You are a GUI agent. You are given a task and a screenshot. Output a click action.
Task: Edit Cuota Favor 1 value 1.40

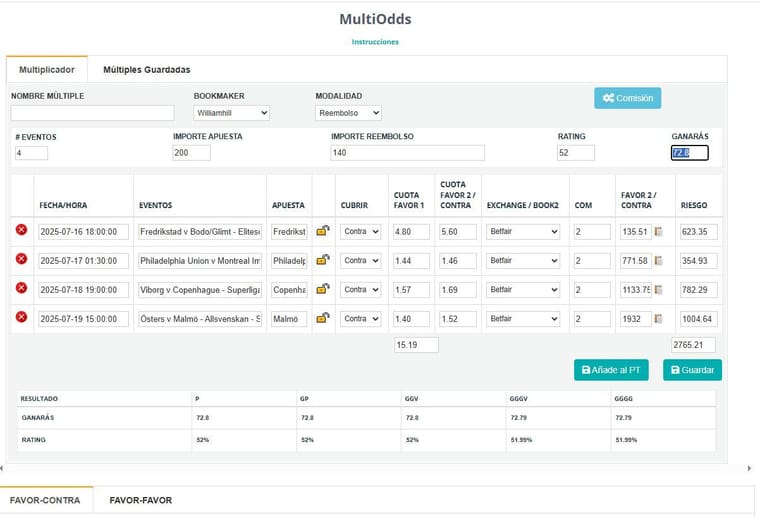coord(412,319)
